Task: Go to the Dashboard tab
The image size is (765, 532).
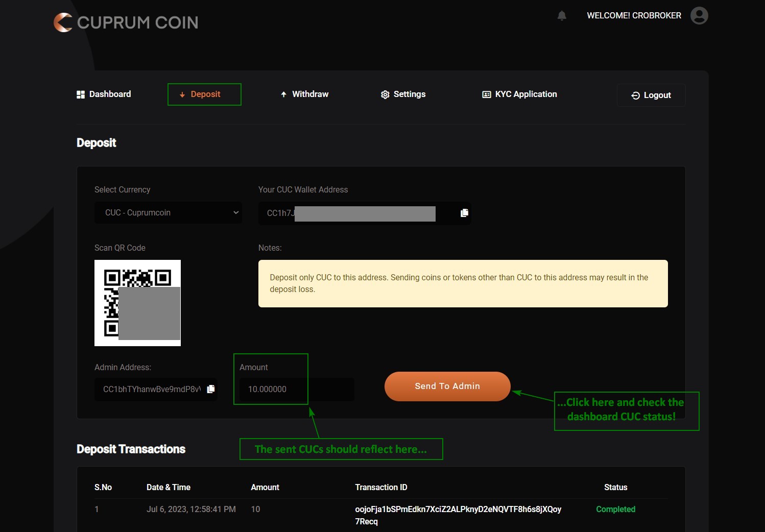Action: (x=110, y=94)
